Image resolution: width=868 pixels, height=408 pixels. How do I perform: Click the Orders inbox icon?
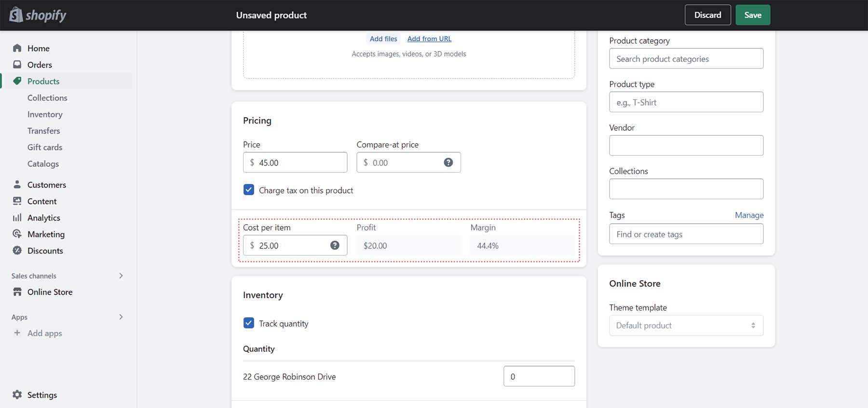[17, 65]
